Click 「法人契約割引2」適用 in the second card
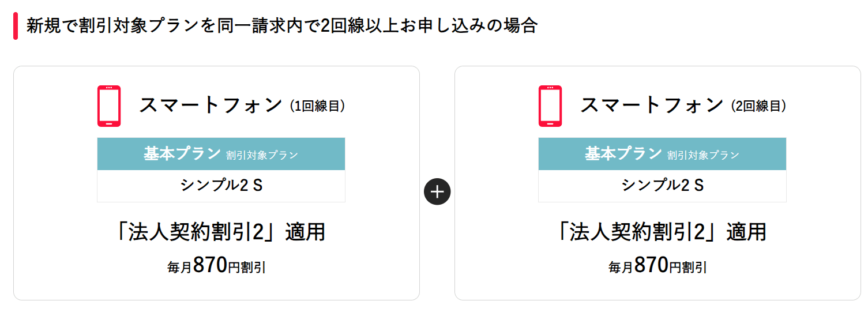This screenshot has width=868, height=316. (661, 232)
